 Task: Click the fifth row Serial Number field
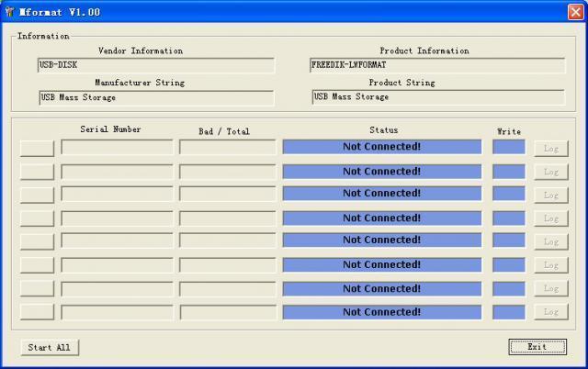[x=117, y=240]
